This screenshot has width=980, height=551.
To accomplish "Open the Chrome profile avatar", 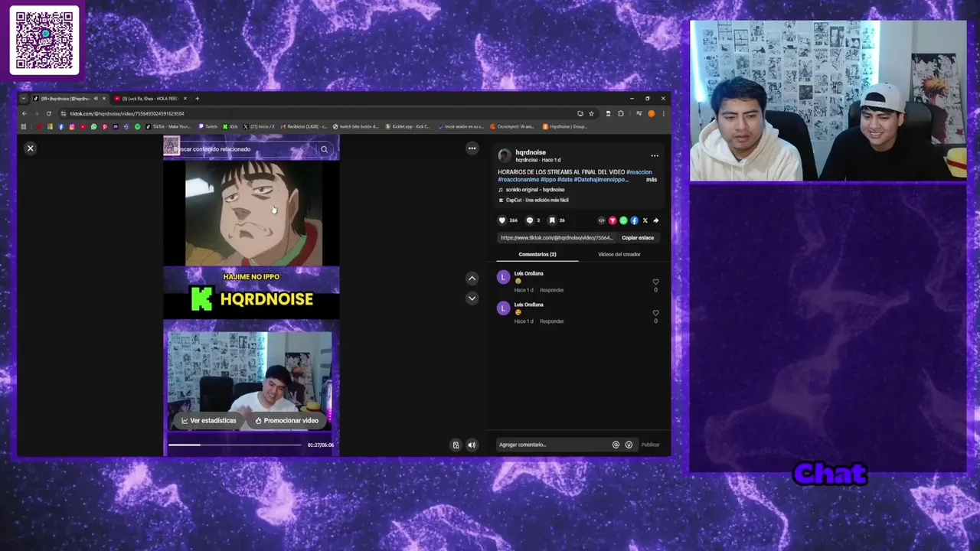I will tap(652, 114).
